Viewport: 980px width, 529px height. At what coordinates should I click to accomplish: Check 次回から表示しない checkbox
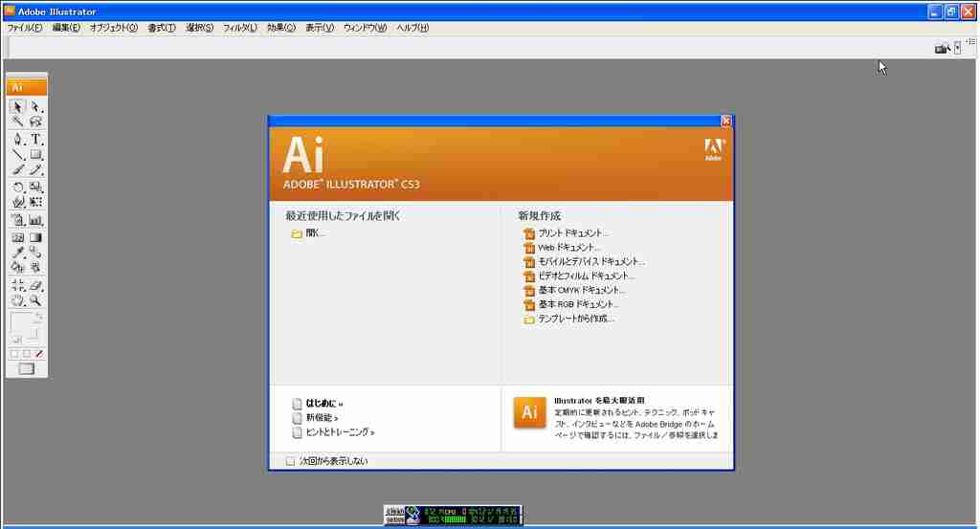point(290,461)
